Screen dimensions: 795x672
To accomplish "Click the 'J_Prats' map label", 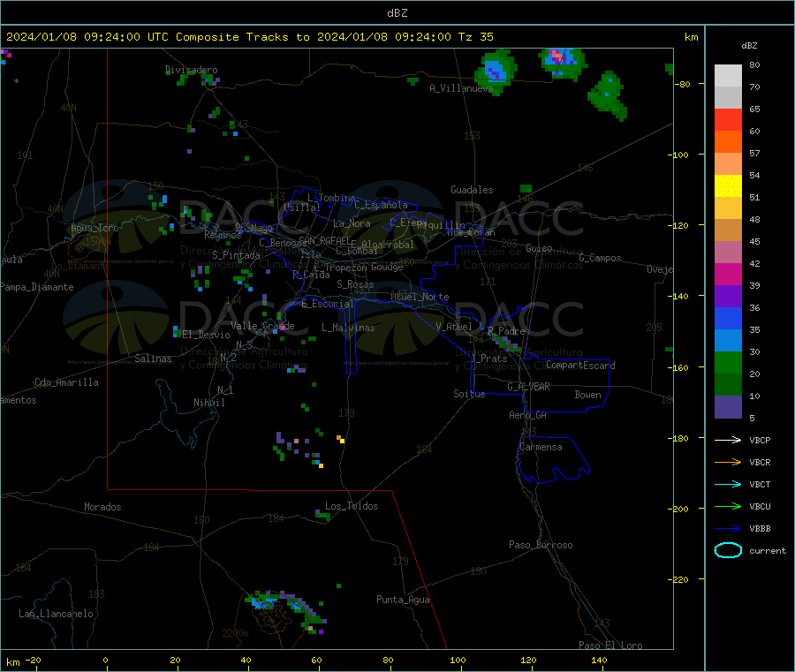I will [x=488, y=359].
